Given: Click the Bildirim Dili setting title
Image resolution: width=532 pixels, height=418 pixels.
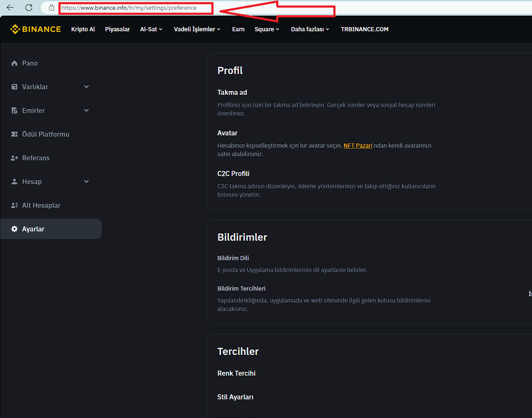Looking at the screenshot, I should [233, 258].
